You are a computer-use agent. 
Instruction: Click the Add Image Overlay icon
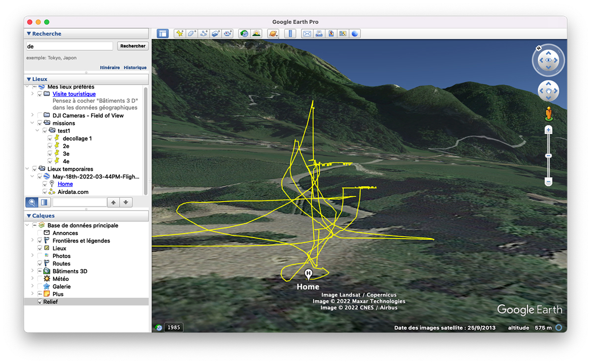tap(216, 33)
